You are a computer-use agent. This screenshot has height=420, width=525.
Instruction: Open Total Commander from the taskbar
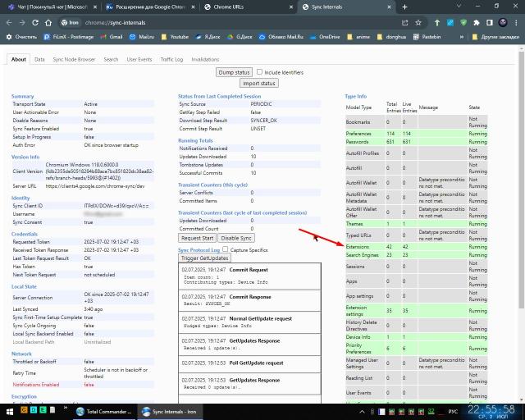pyautogui.click(x=104, y=412)
